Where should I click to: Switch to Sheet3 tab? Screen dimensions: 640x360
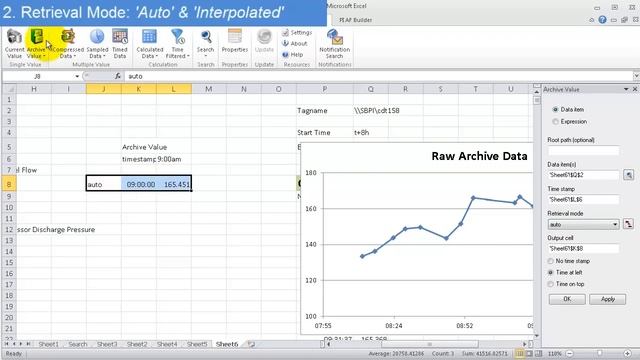coord(107,344)
